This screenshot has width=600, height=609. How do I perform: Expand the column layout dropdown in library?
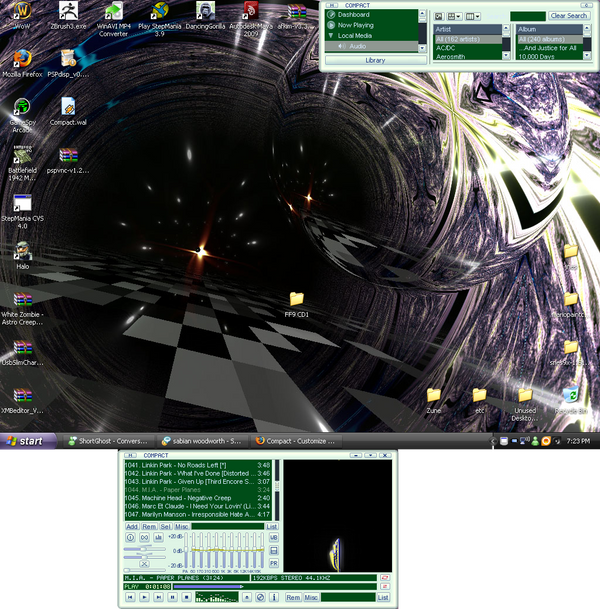[x=475, y=17]
